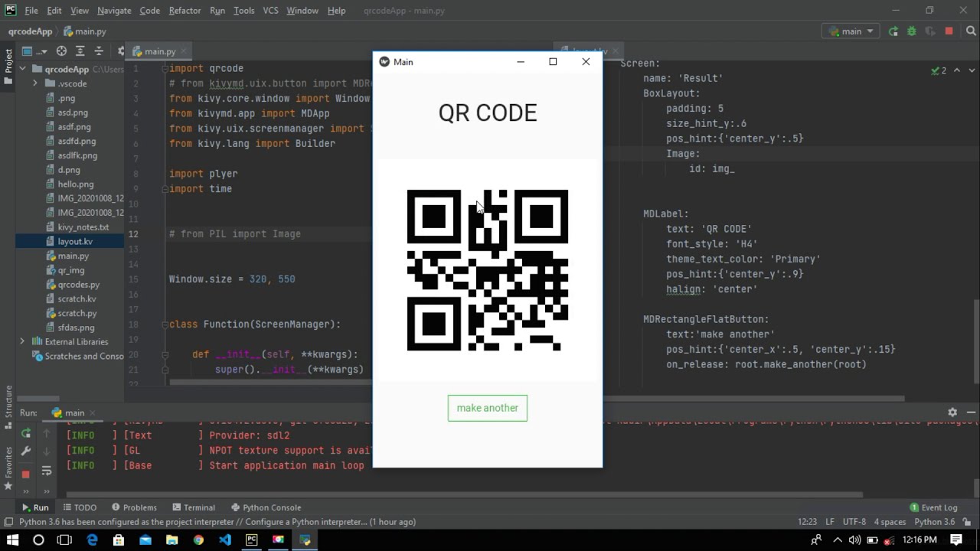
Task: Open the Python 3.6 interpreter selector
Action: click(934, 522)
